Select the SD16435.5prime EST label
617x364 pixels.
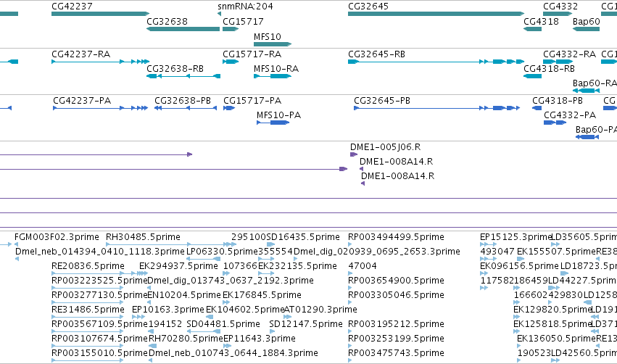[303, 237]
